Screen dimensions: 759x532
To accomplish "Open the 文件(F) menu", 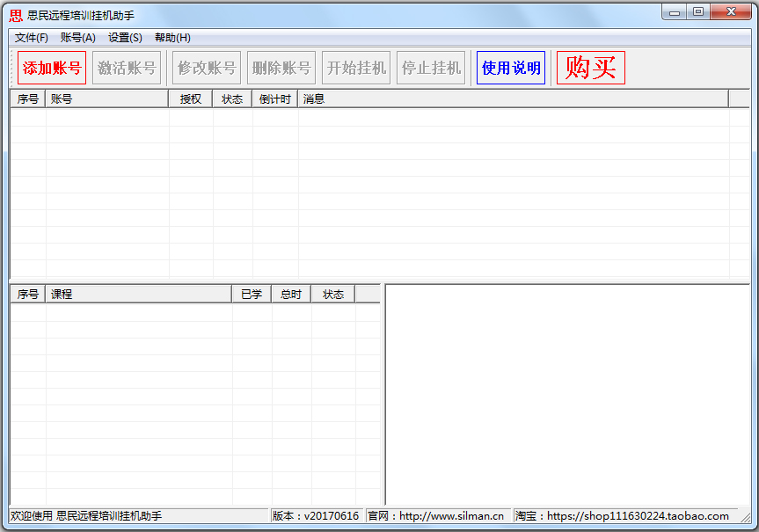I will 32,38.
